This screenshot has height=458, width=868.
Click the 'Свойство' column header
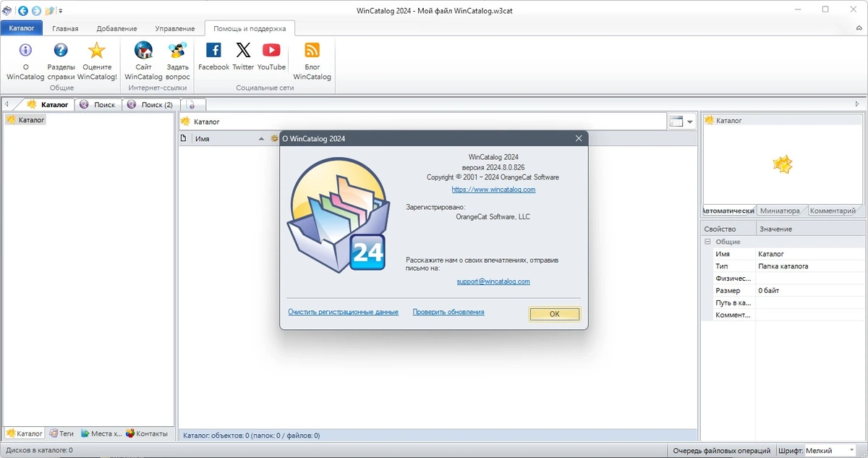coord(728,229)
